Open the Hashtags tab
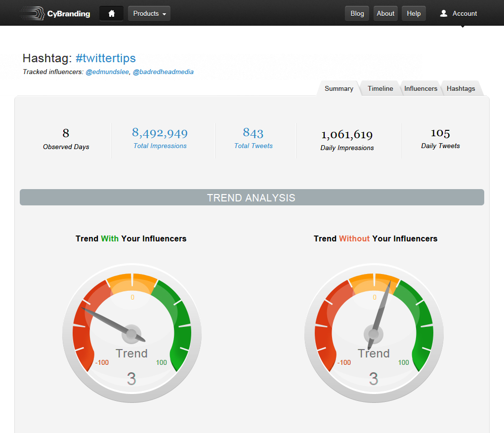Viewport: 504px width, 433px height. pyautogui.click(x=461, y=89)
